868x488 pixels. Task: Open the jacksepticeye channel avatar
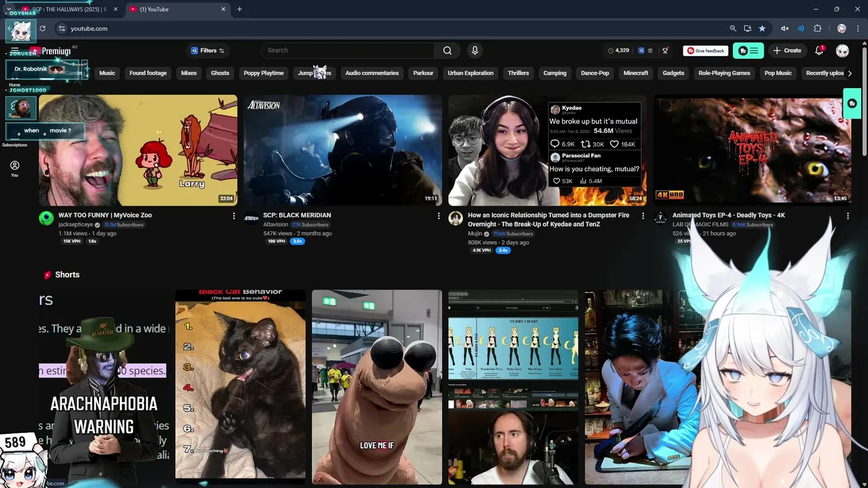click(x=46, y=218)
